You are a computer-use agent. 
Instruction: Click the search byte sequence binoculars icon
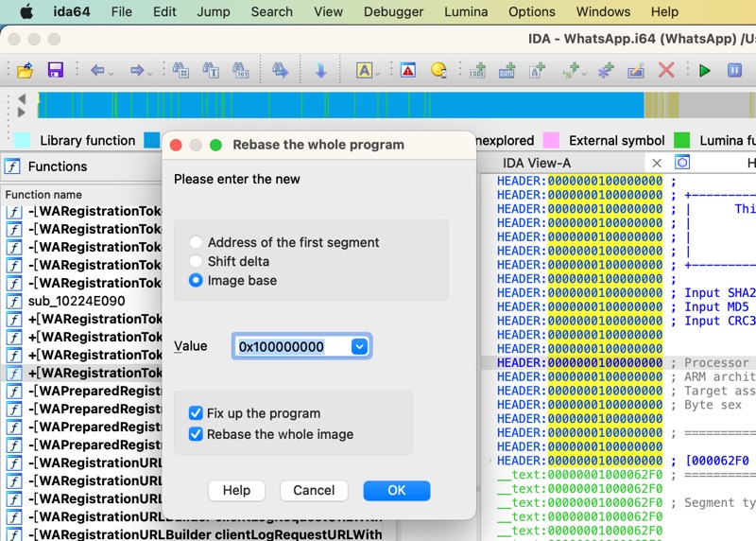(x=241, y=70)
